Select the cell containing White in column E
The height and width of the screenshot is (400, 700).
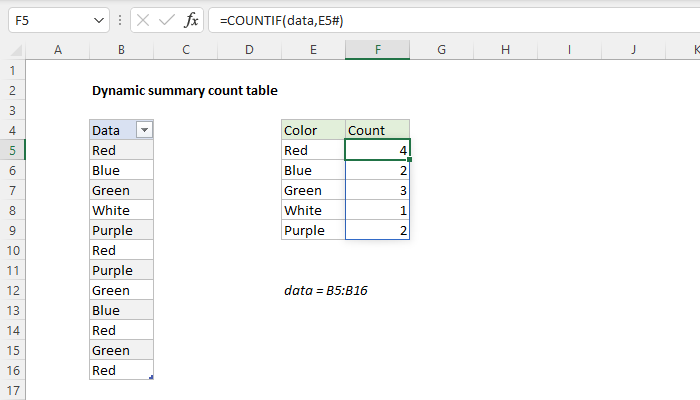(313, 210)
